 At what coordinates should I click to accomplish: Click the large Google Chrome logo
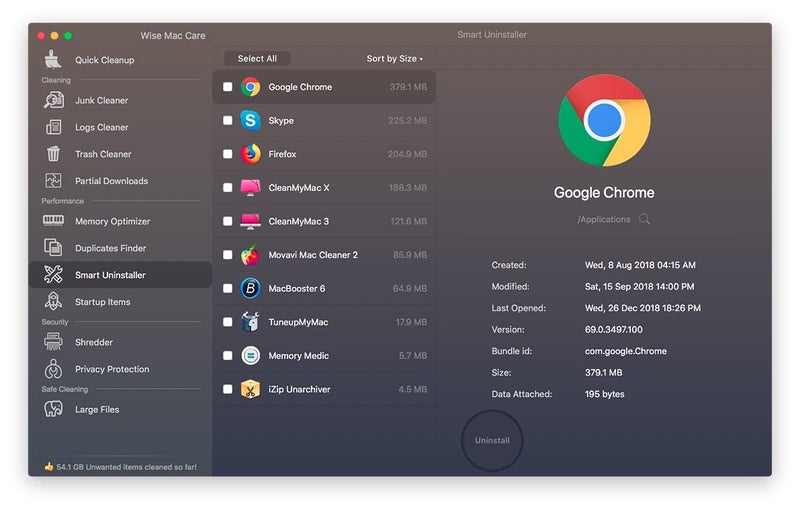click(x=604, y=121)
